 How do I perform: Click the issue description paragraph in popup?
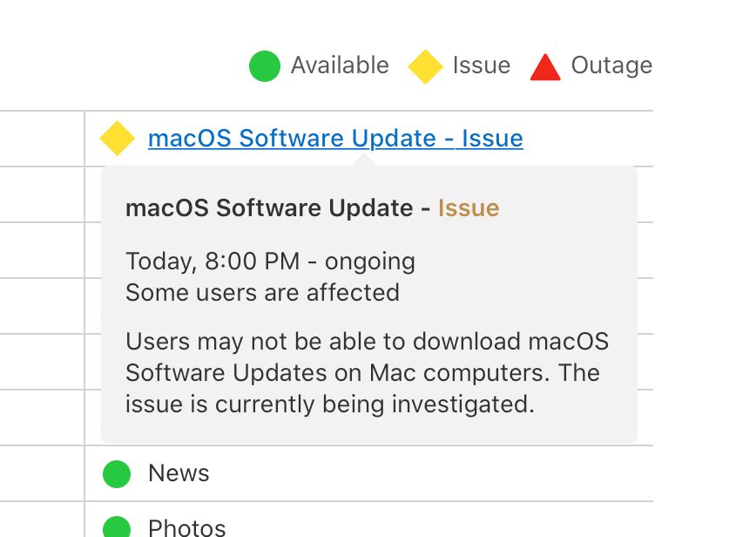pyautogui.click(x=367, y=373)
